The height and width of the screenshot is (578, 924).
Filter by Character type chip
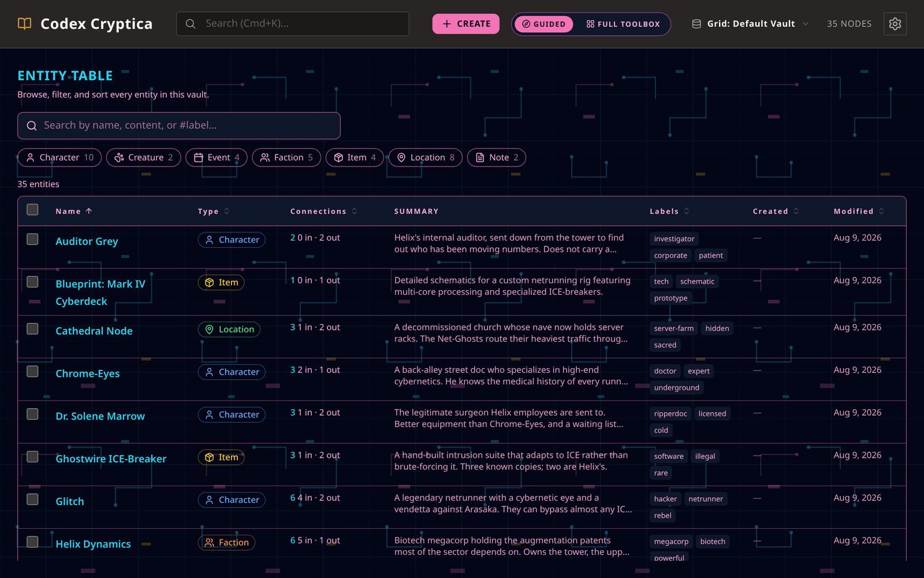[59, 158]
